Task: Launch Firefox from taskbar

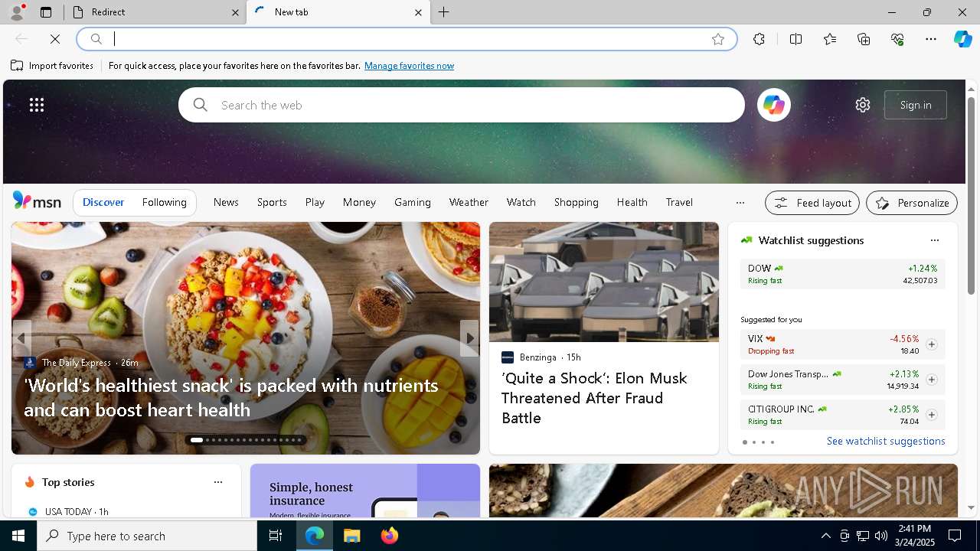Action: click(x=390, y=536)
